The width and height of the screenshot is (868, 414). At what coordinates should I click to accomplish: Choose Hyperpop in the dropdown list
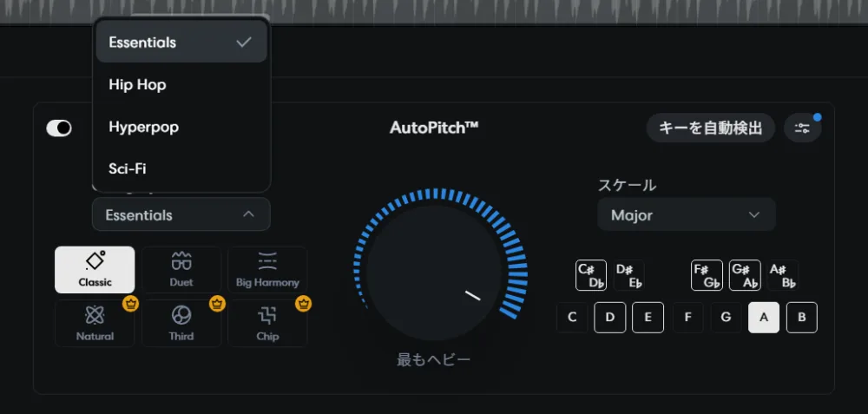point(181,127)
